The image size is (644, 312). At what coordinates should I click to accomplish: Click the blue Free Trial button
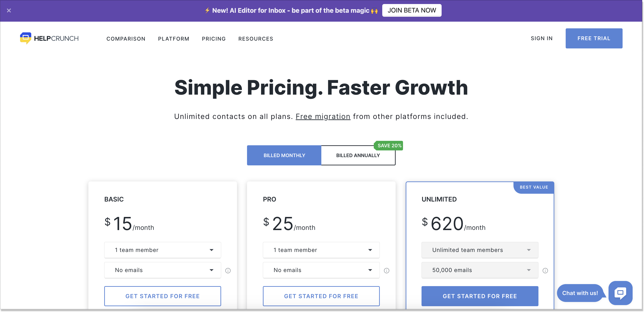[594, 38]
